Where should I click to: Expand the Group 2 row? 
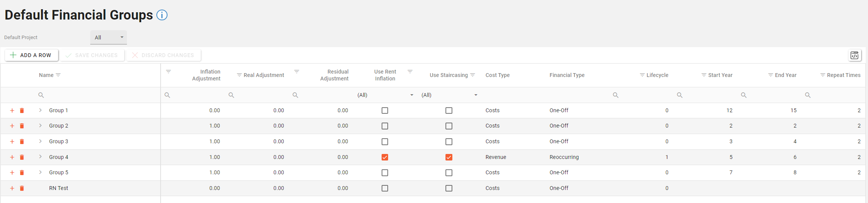click(40, 126)
